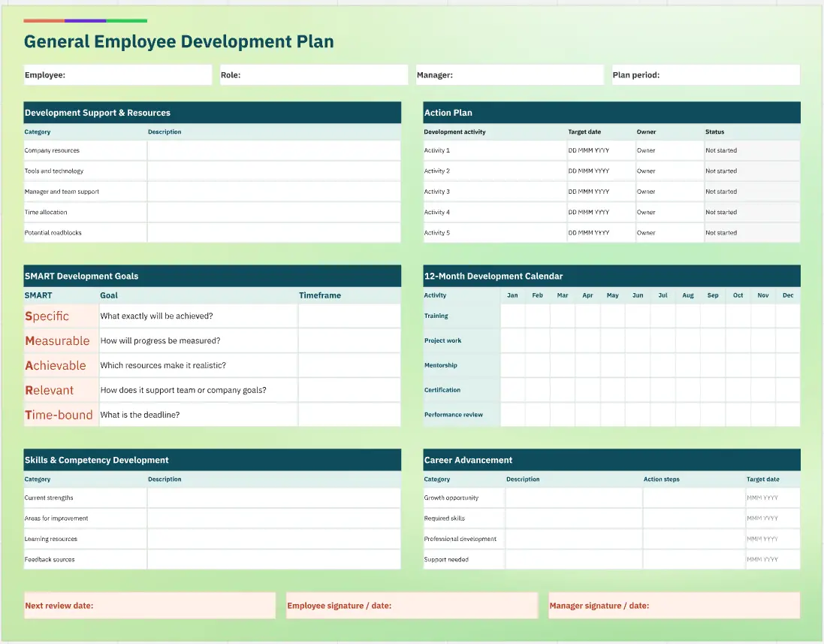The height and width of the screenshot is (644, 824).
Task: Select the Time allocation description cell
Action: [274, 213]
